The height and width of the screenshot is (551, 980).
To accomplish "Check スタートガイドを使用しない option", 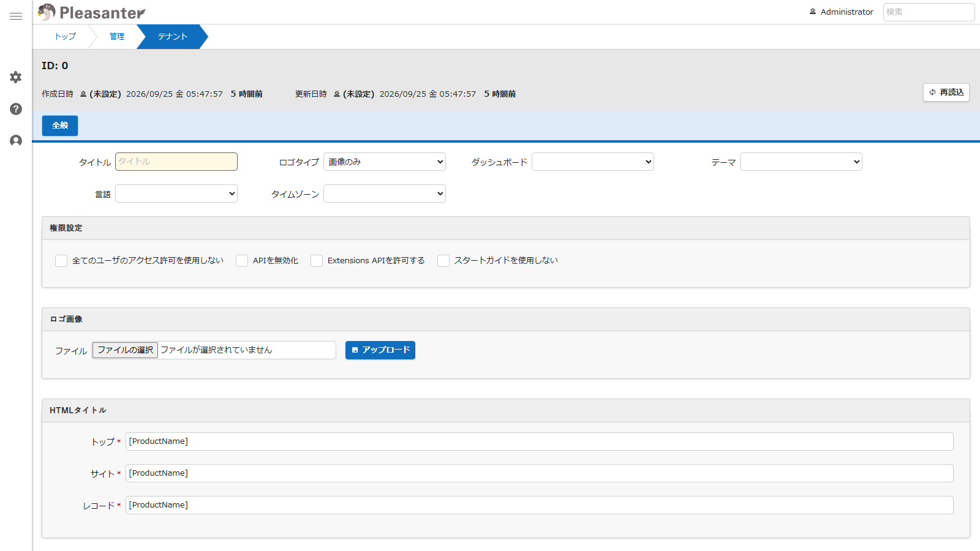I will (x=443, y=261).
